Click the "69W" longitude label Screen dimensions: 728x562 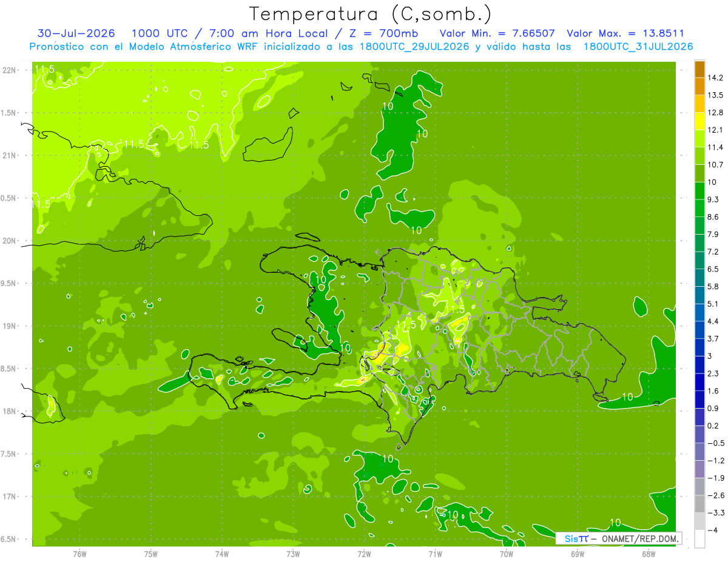click(x=578, y=554)
